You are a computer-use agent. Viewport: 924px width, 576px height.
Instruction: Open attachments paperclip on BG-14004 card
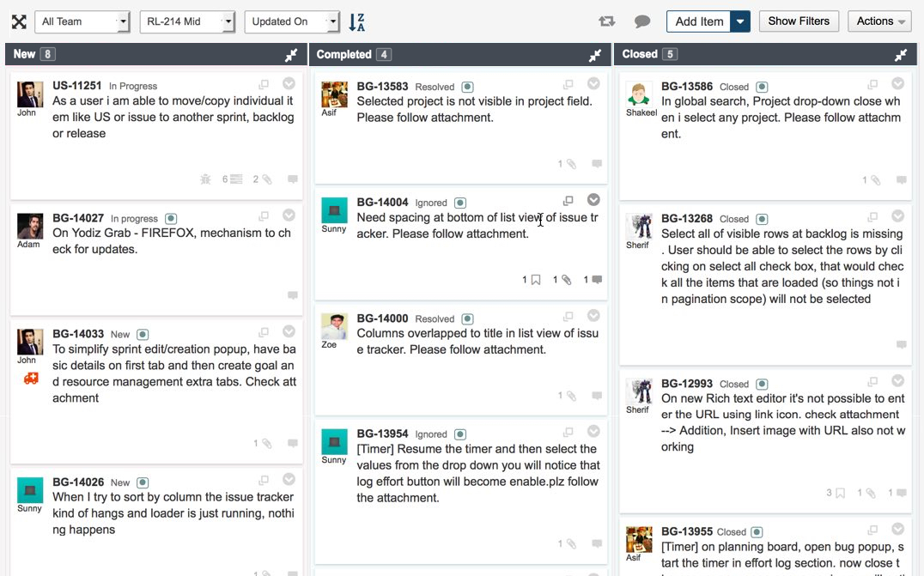pos(565,280)
